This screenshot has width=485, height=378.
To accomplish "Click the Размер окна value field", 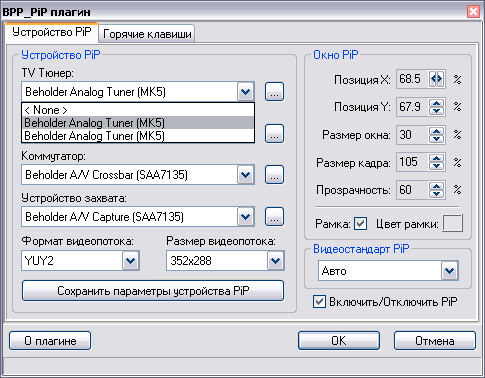I will (412, 135).
